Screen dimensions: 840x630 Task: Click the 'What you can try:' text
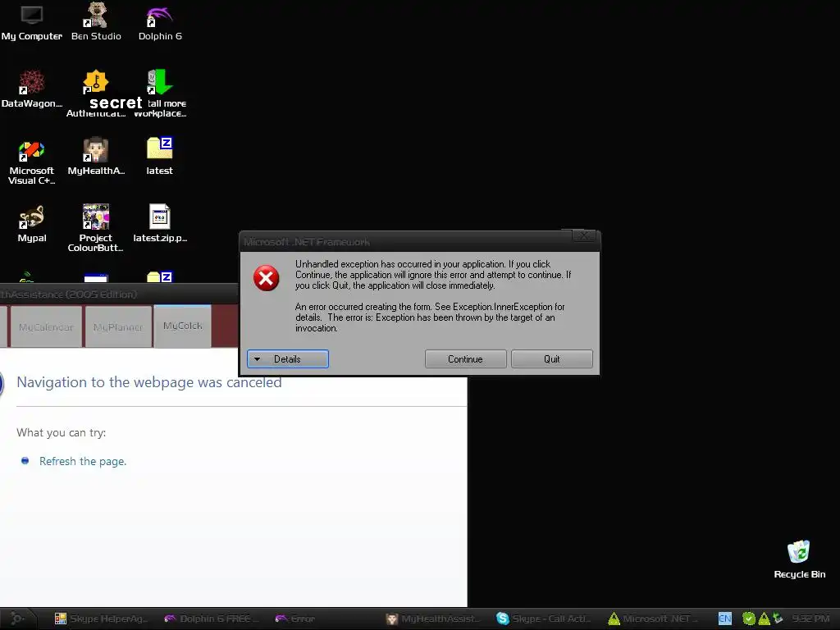pyautogui.click(x=61, y=433)
